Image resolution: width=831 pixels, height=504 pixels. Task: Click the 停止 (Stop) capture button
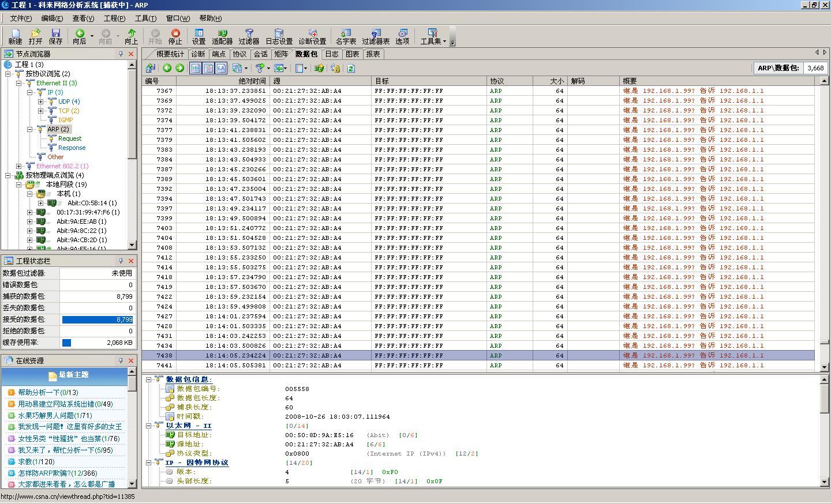pyautogui.click(x=175, y=36)
